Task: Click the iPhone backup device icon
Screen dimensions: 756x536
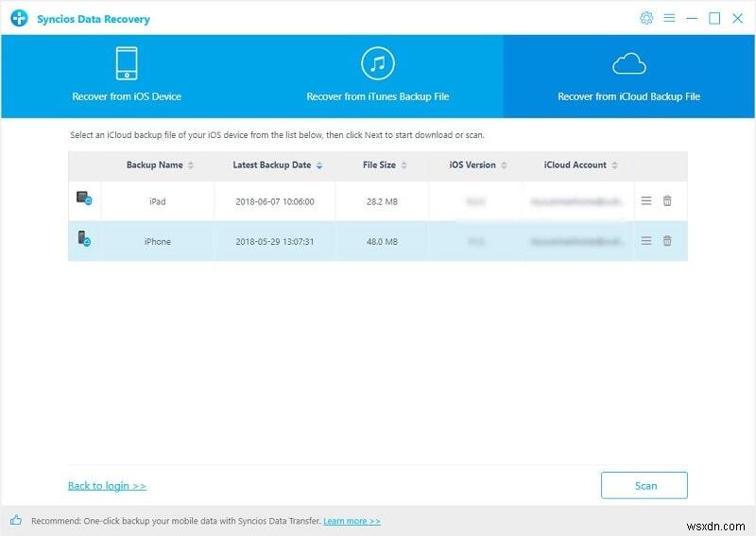Action: coord(84,238)
